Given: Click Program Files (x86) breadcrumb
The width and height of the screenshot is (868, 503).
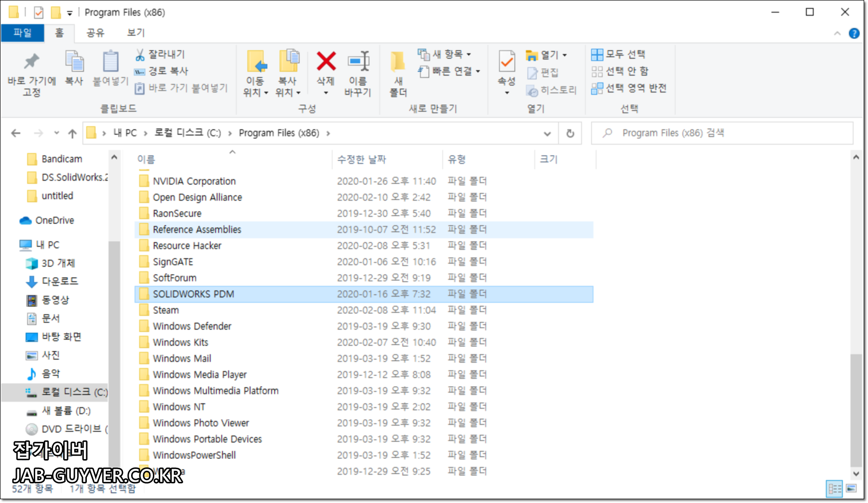Looking at the screenshot, I should point(279,133).
